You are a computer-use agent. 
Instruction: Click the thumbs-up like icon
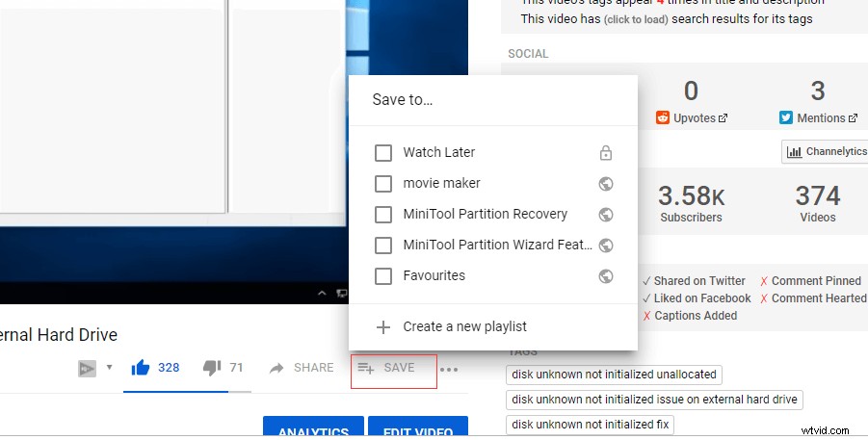tap(141, 368)
